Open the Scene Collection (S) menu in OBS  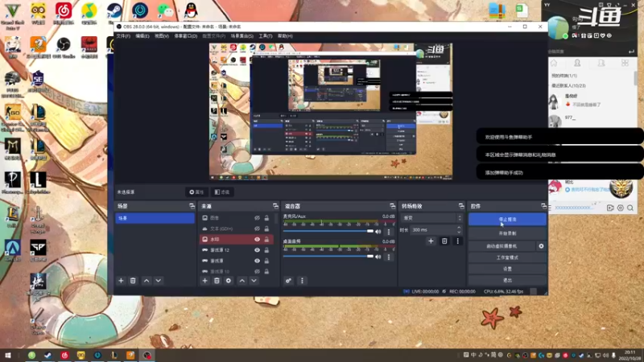pos(242,36)
